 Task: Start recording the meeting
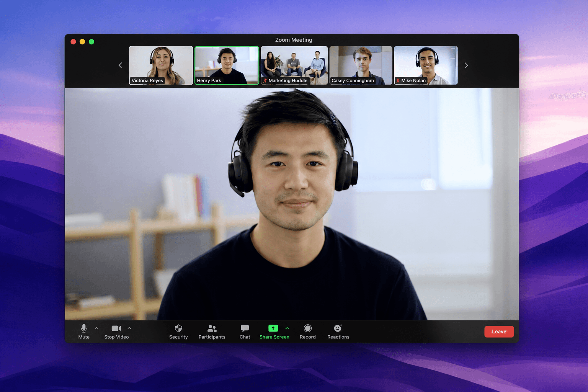(x=308, y=332)
